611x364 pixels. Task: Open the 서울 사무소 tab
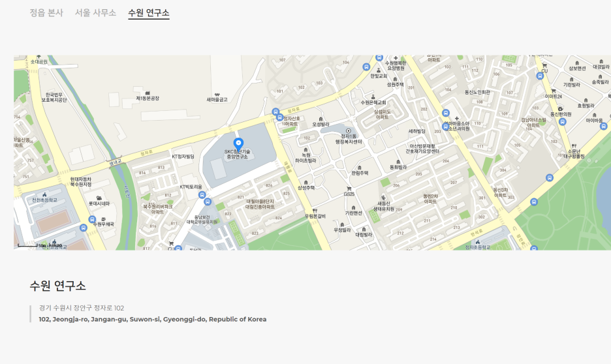[95, 12]
